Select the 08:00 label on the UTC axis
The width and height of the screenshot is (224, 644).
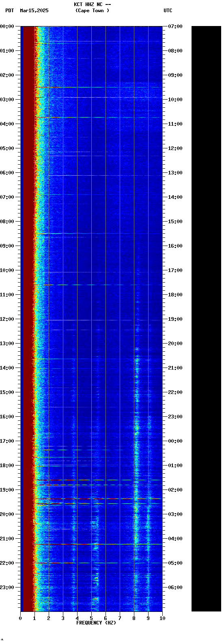[x=175, y=51]
